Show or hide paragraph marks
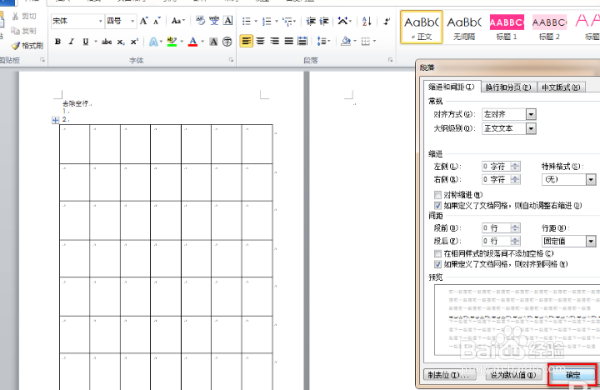600x390 pixels. pos(387,21)
